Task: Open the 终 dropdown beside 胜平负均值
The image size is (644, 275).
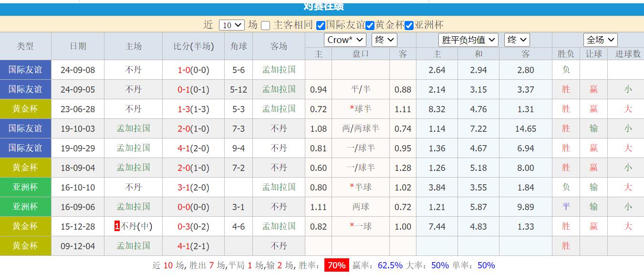Action: [517, 40]
